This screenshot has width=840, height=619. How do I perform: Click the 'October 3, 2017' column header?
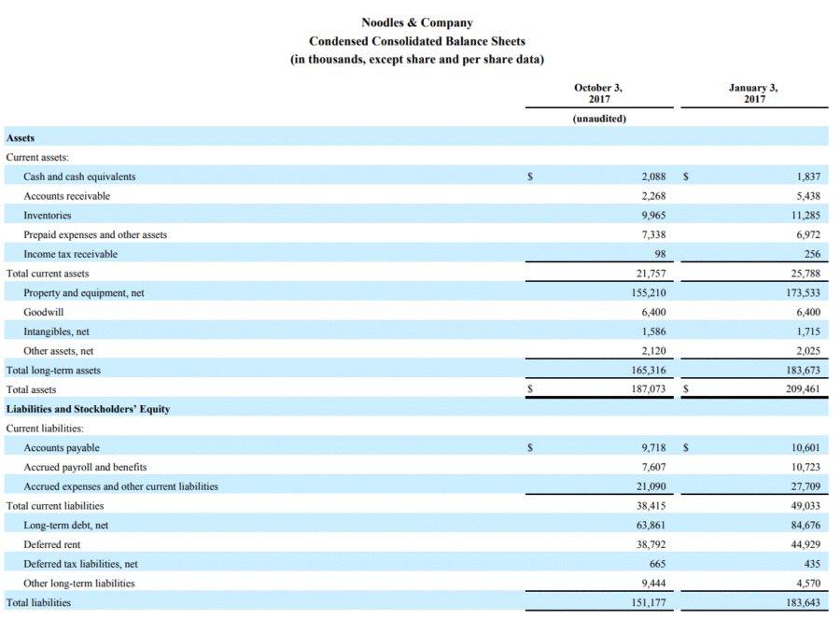click(x=598, y=93)
